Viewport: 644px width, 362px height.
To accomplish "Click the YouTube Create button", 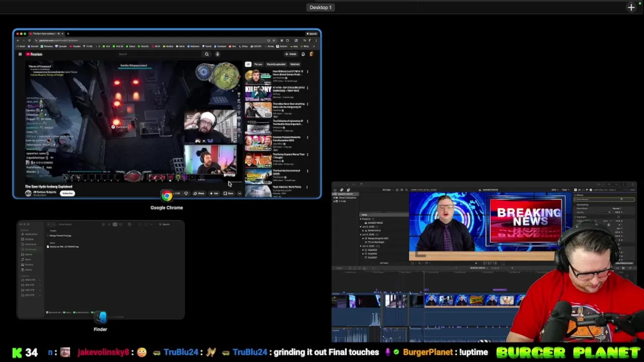I will [290, 54].
